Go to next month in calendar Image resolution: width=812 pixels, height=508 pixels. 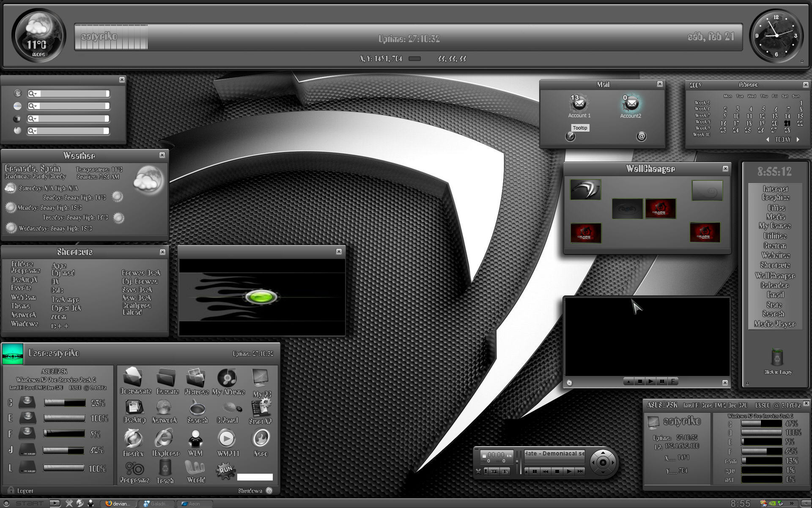(798, 139)
